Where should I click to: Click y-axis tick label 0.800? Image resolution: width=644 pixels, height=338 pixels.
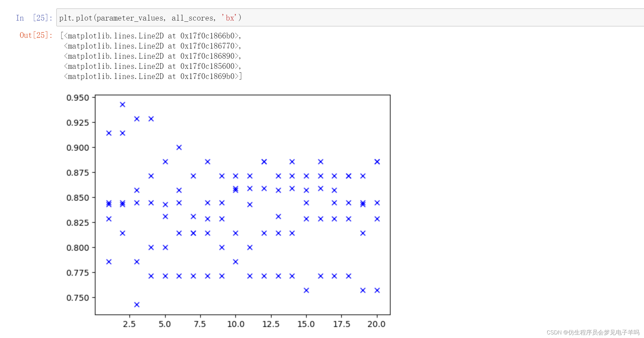pos(78,248)
